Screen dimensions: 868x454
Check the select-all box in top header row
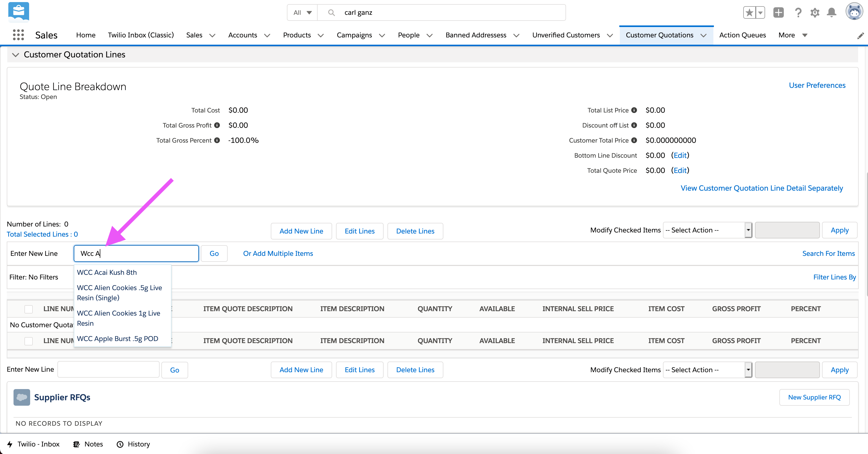click(29, 309)
